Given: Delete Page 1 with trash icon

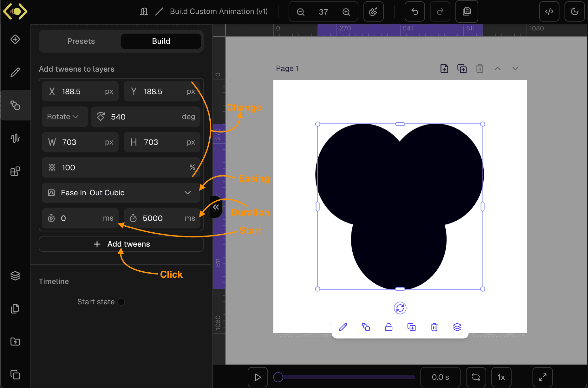Looking at the screenshot, I should (x=480, y=68).
